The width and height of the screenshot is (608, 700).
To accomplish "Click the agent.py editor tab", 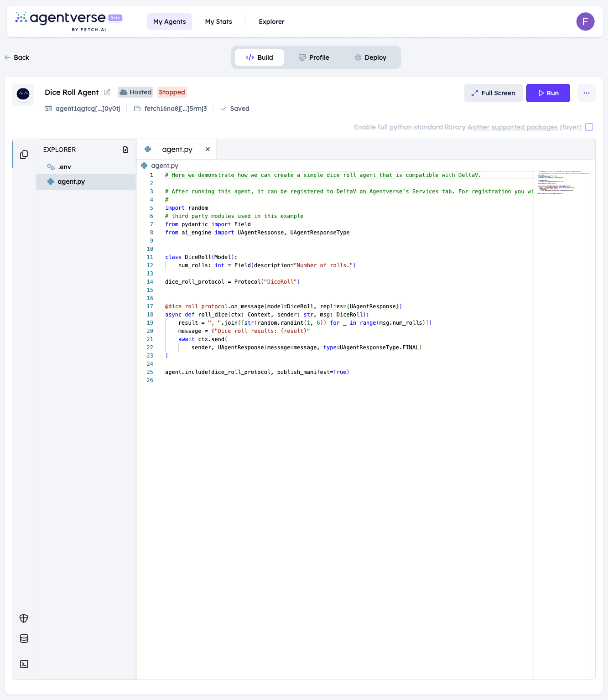I will (x=177, y=149).
